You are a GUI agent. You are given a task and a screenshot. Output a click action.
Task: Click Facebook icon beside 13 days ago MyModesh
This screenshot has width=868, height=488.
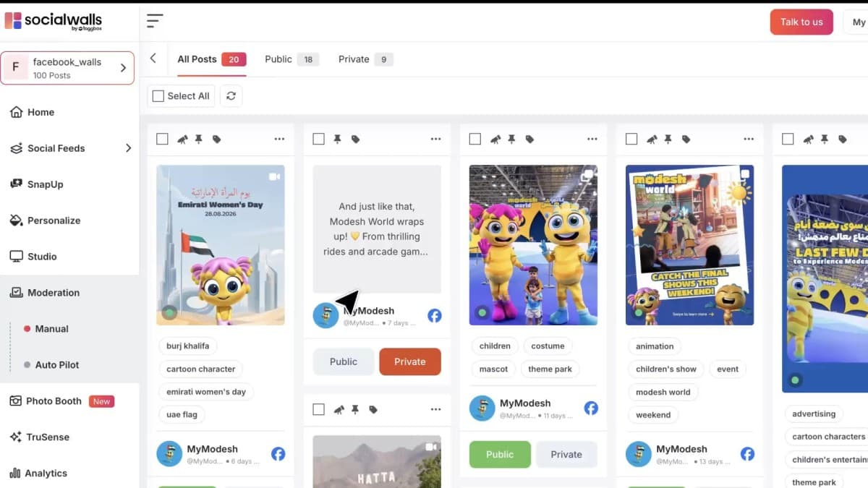click(x=747, y=454)
